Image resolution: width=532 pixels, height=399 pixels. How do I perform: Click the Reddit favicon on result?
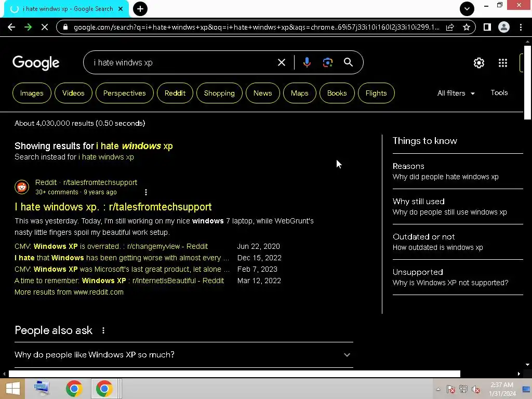(22, 187)
